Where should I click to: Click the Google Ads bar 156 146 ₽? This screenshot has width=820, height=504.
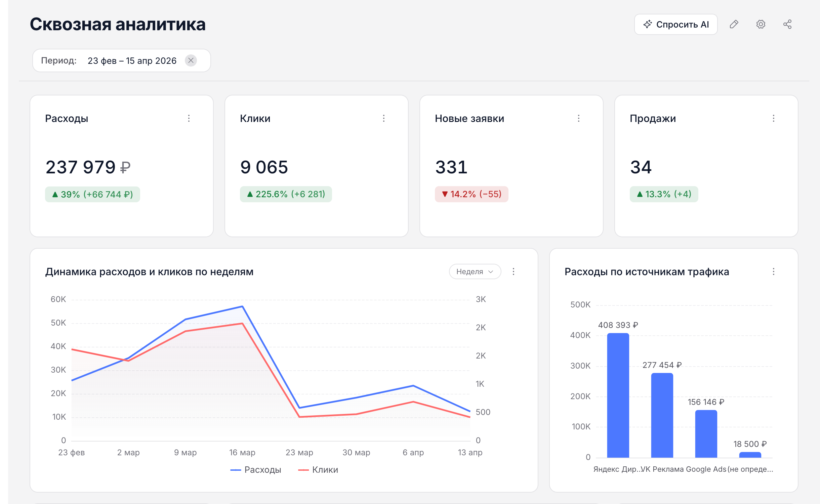coord(706,434)
